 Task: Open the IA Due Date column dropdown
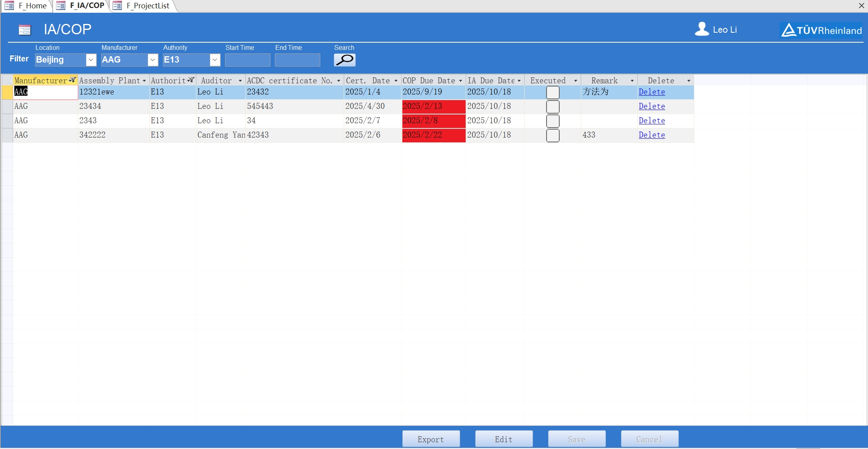pos(519,81)
